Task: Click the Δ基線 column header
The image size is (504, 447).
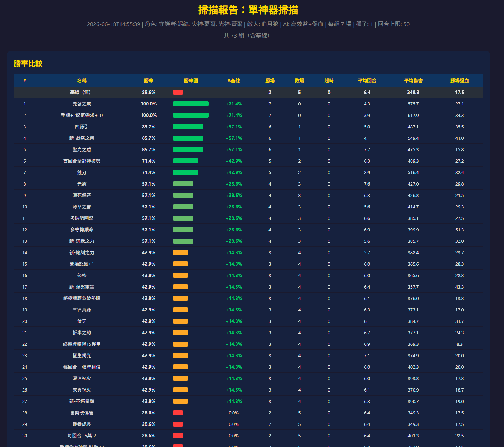Action: pyautogui.click(x=234, y=80)
